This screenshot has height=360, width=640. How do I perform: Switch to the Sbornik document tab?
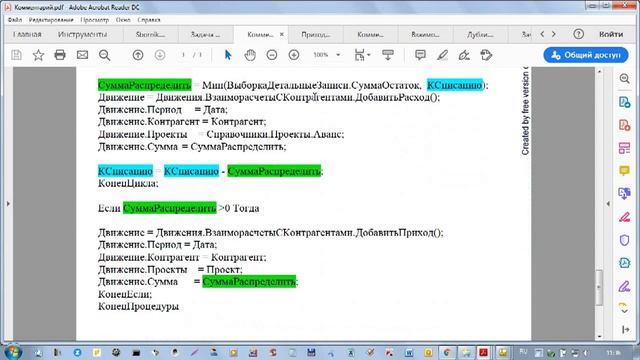coord(150,35)
